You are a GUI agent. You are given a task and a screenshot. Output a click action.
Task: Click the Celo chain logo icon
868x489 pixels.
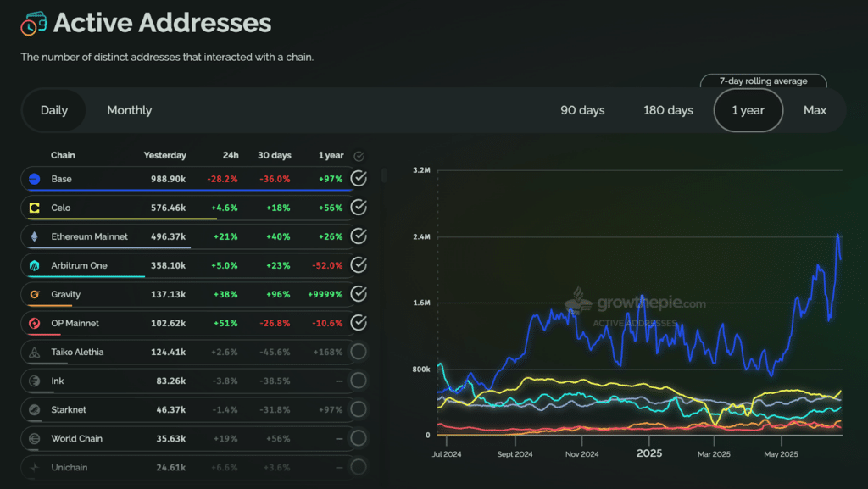tap(34, 208)
